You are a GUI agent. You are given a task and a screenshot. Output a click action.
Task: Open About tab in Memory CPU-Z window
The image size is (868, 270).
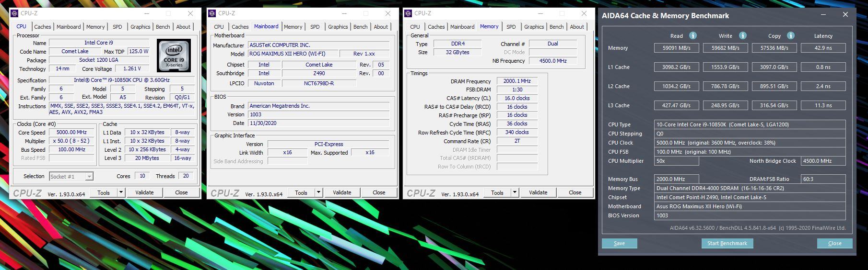click(577, 27)
